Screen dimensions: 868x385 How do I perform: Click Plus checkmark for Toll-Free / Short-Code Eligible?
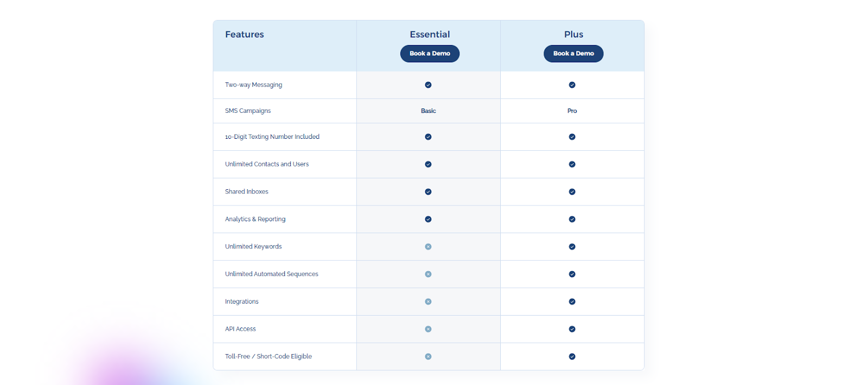(572, 357)
